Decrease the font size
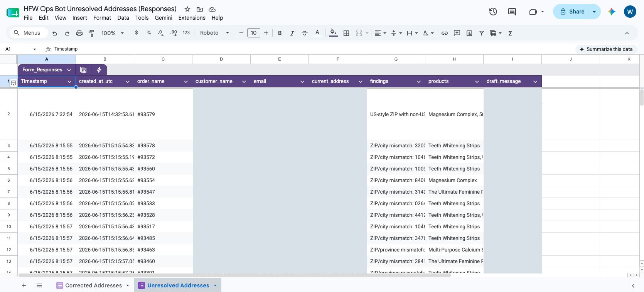Screen dimensions: 644x292 point(241,33)
